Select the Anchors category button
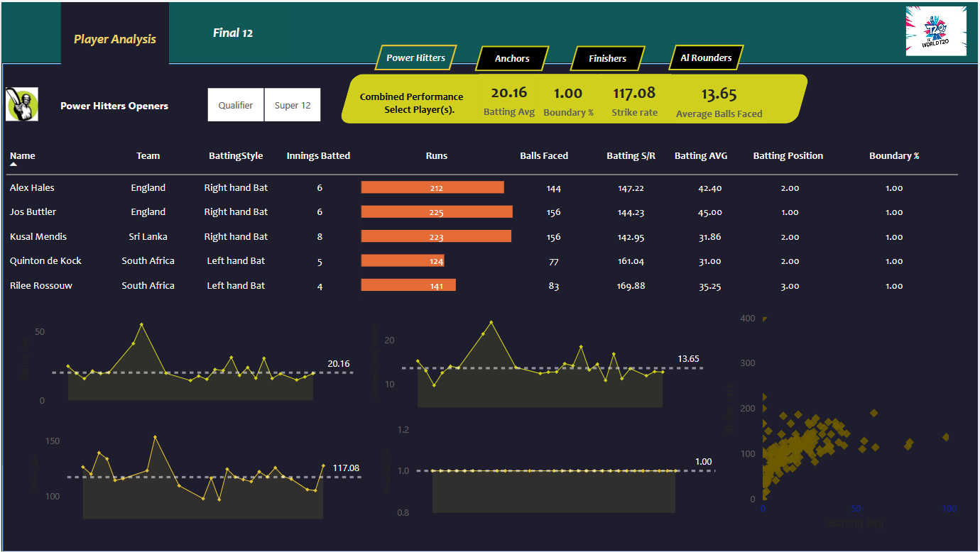 [x=512, y=59]
